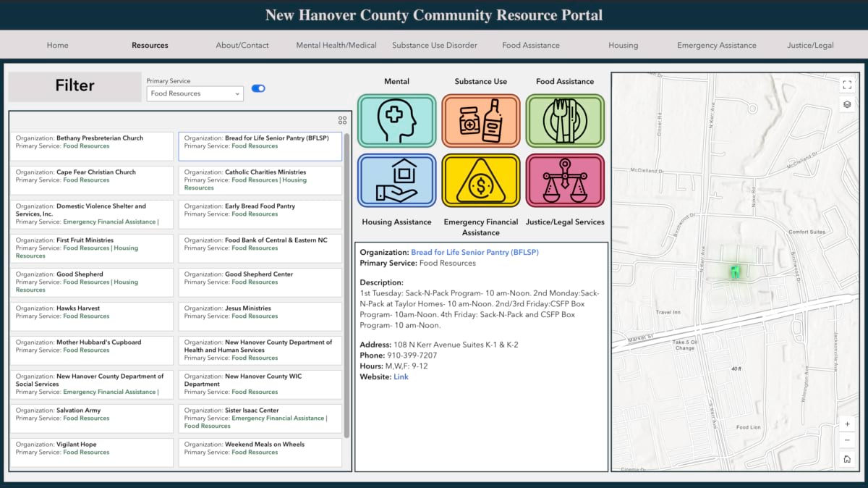The image size is (868, 488).
Task: Select Vigilant Hope card
Action: click(92, 453)
